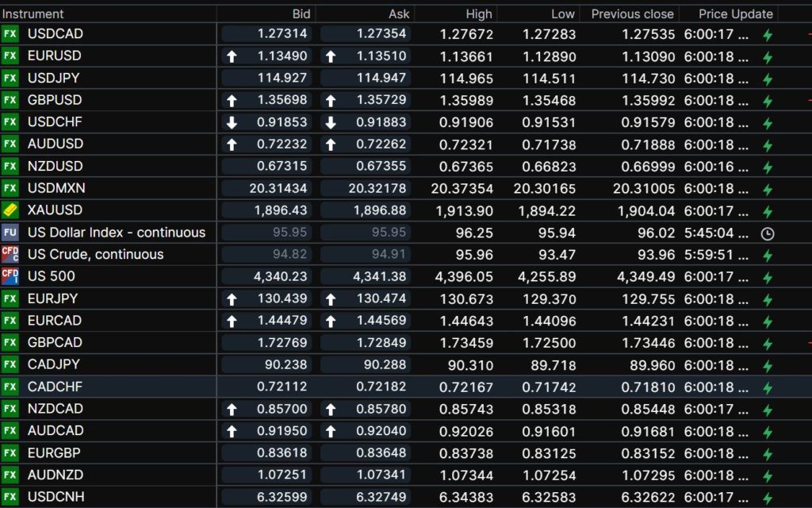Image resolution: width=812 pixels, height=508 pixels.
Task: Click the FX icon beside USDCAD
Action: [10, 33]
